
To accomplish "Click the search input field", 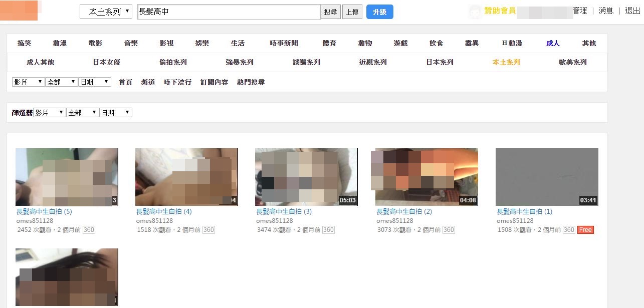I will click(228, 11).
